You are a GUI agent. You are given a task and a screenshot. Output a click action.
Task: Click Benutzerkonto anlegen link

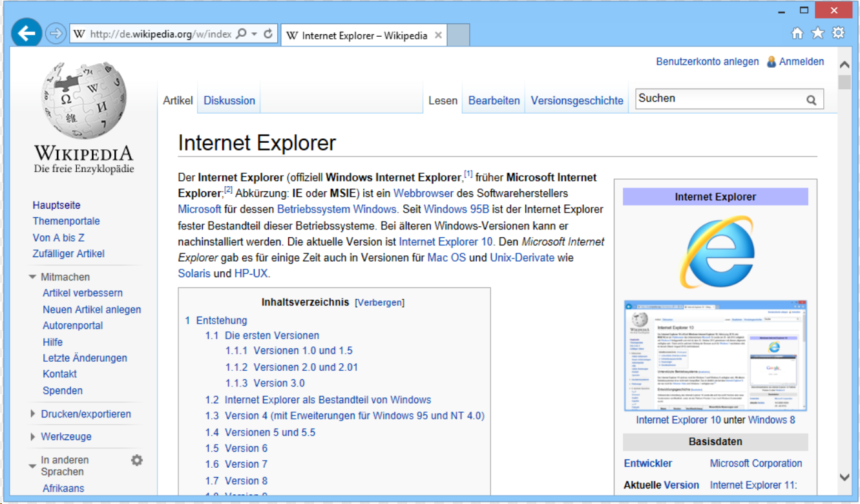coord(708,62)
